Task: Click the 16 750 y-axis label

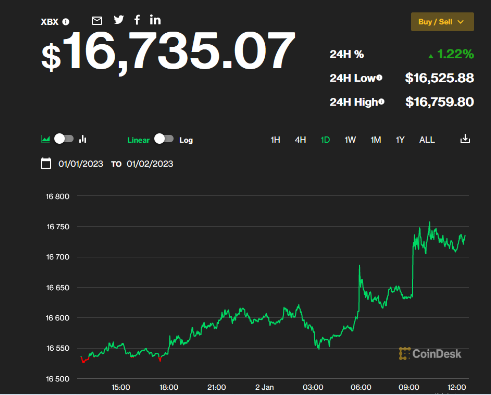Action: 58,227
